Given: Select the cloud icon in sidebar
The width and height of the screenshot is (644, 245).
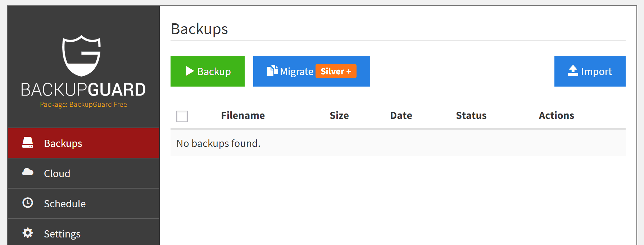Looking at the screenshot, I should pyautogui.click(x=28, y=172).
